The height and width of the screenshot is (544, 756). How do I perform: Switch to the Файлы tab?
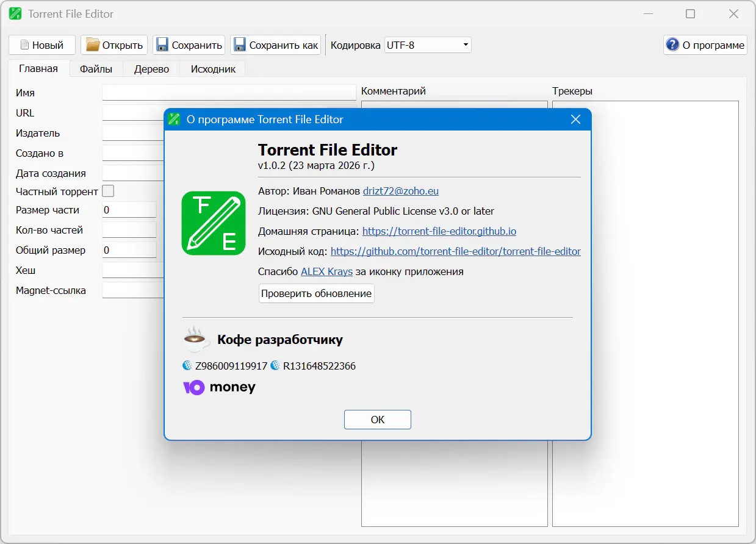(x=96, y=69)
